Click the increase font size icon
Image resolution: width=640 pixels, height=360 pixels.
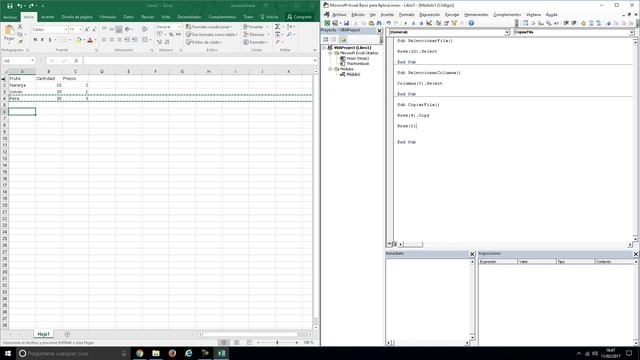click(x=87, y=29)
